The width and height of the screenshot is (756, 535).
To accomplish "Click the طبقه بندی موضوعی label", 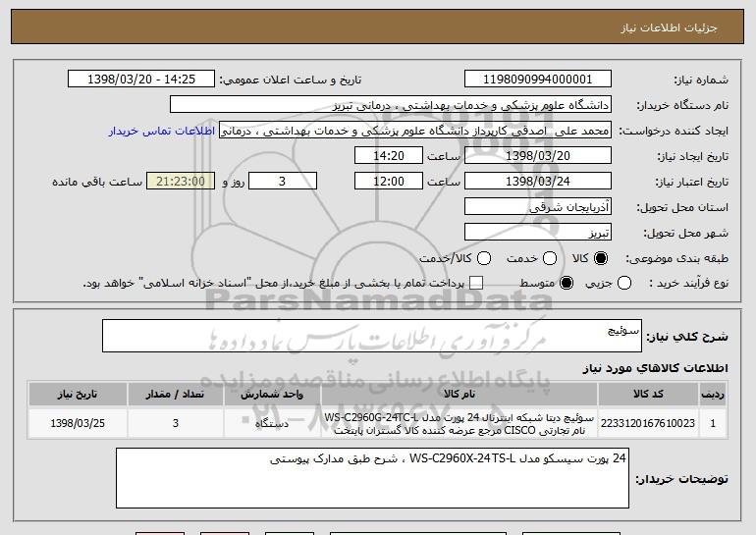I will [x=676, y=259].
